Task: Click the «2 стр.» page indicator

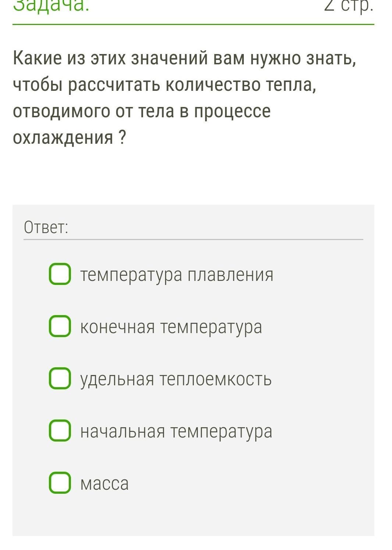Action: tap(348, 6)
